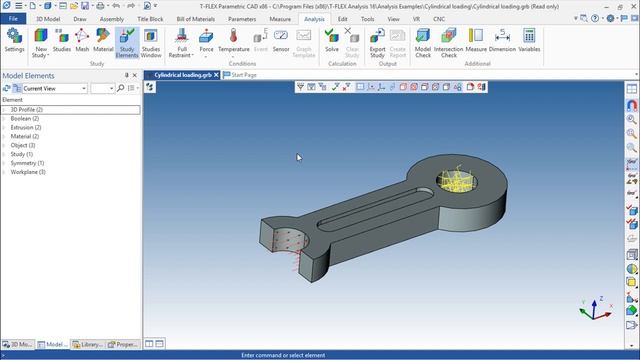Click the Print icon in quick access
This screenshot has width=640, height=360.
(100, 6)
